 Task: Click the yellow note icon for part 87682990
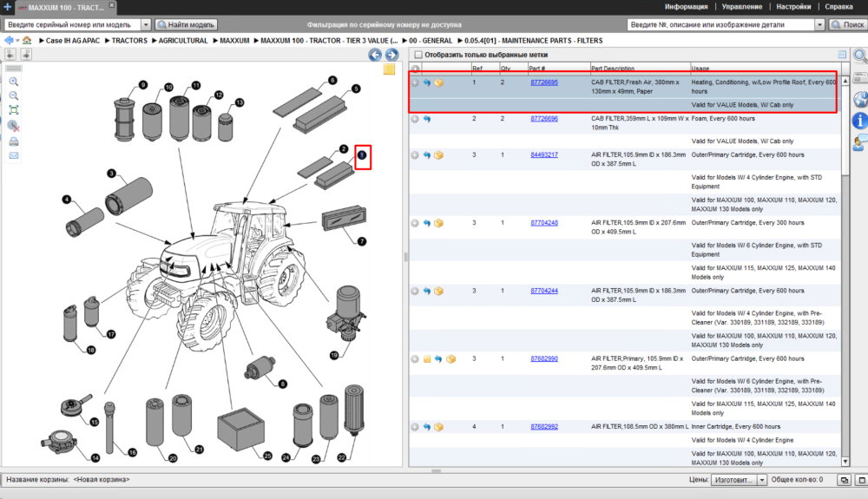pyautogui.click(x=427, y=359)
